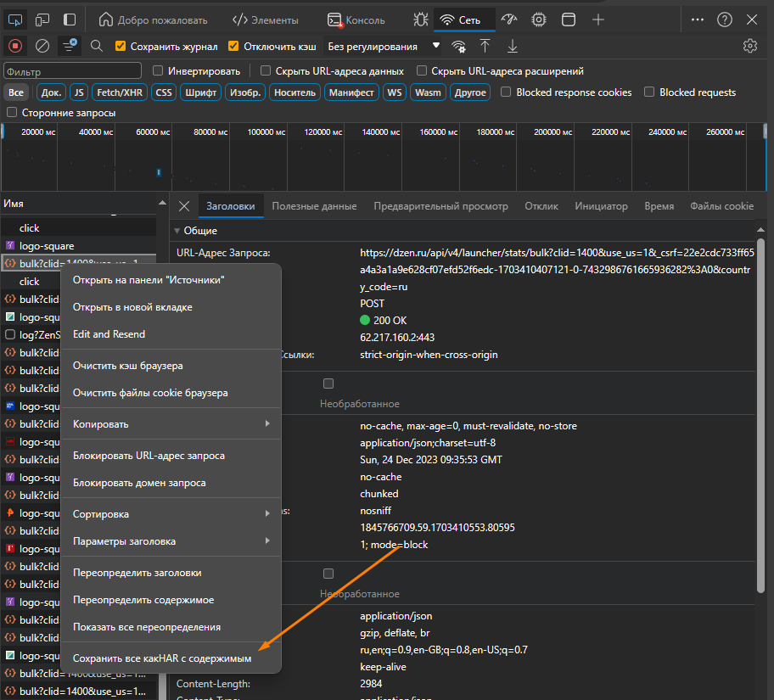Open the Sources bug icon tool
Viewport: 774px width, 700px height.
click(421, 20)
